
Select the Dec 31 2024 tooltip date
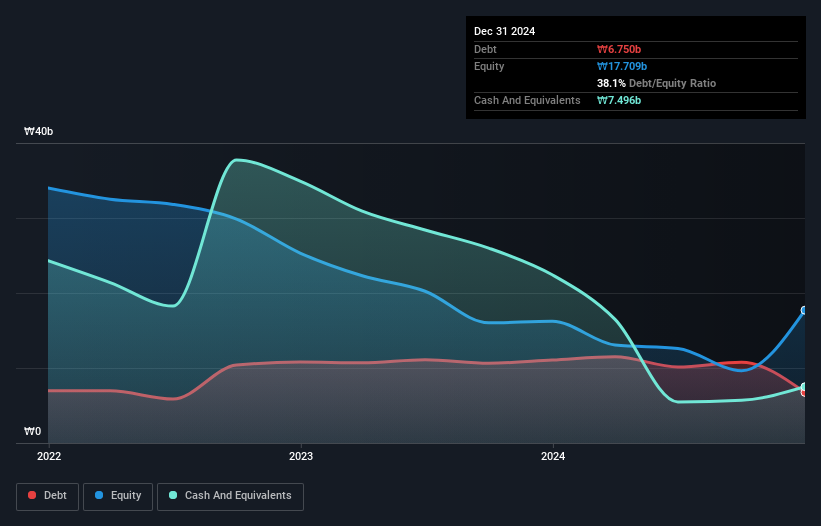505,31
